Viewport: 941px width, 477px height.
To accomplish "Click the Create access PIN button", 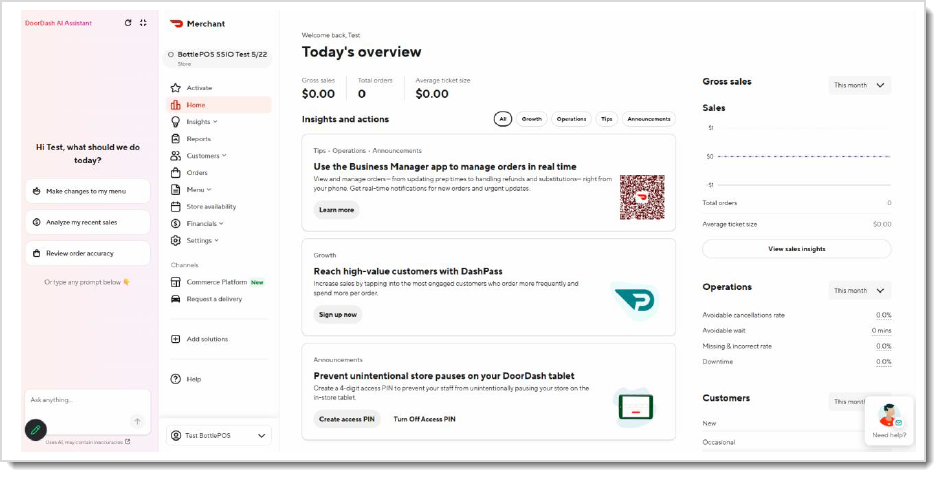I will point(347,419).
